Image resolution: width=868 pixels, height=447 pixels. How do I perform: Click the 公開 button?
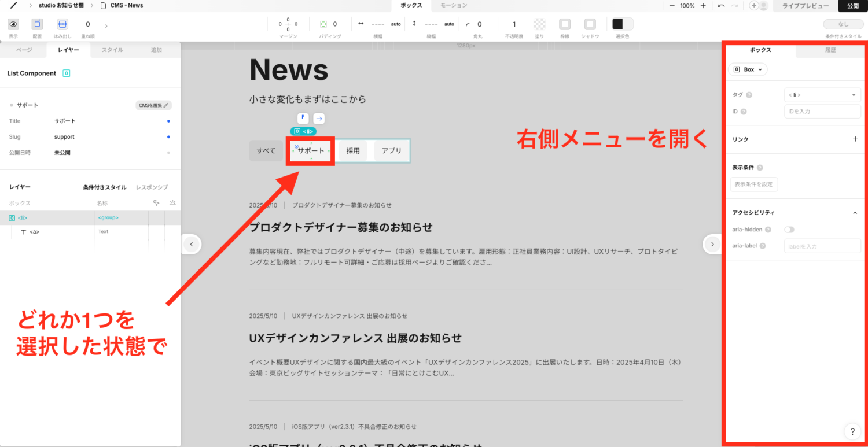tap(853, 5)
